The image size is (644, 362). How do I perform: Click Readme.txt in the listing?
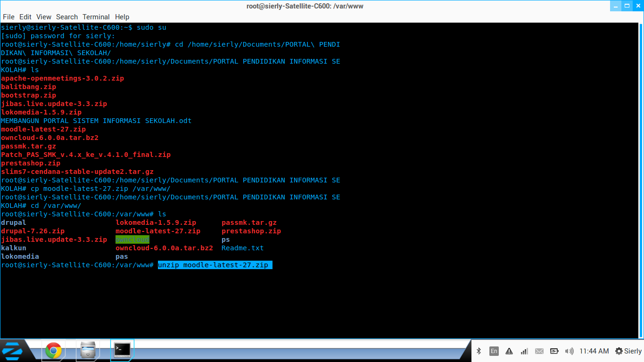(x=243, y=248)
